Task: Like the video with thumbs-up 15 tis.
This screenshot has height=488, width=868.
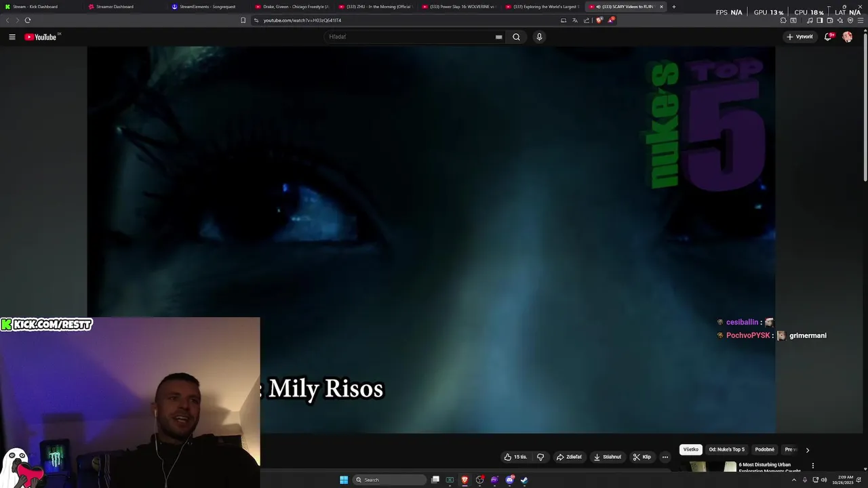Action: point(515,457)
